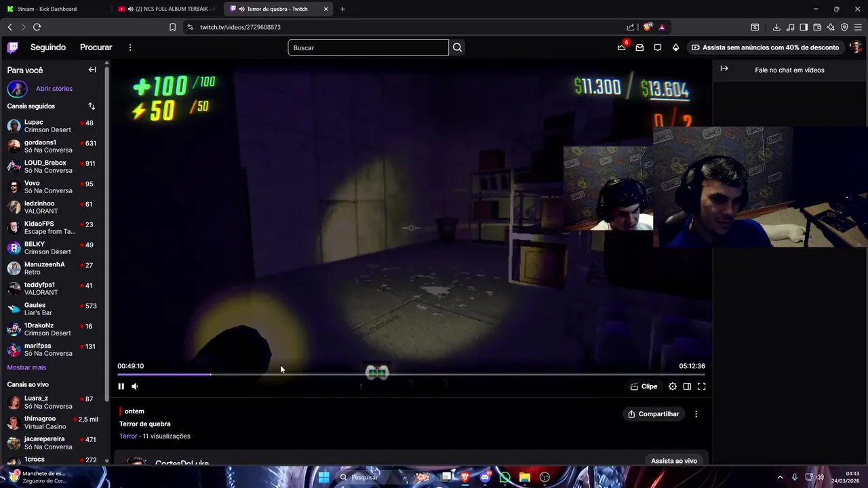Open the Brave Wallet icon
868x488 pixels.
point(817,27)
